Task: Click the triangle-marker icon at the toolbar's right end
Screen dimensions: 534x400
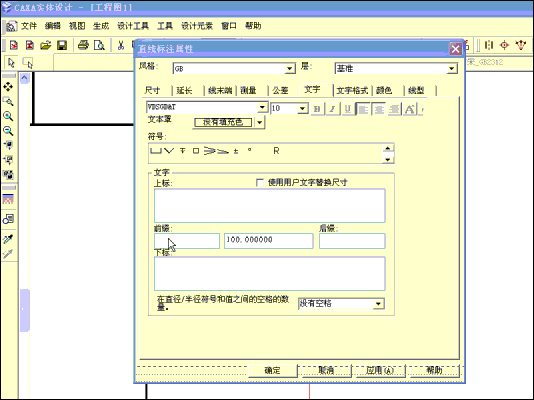Action: [x=521, y=45]
